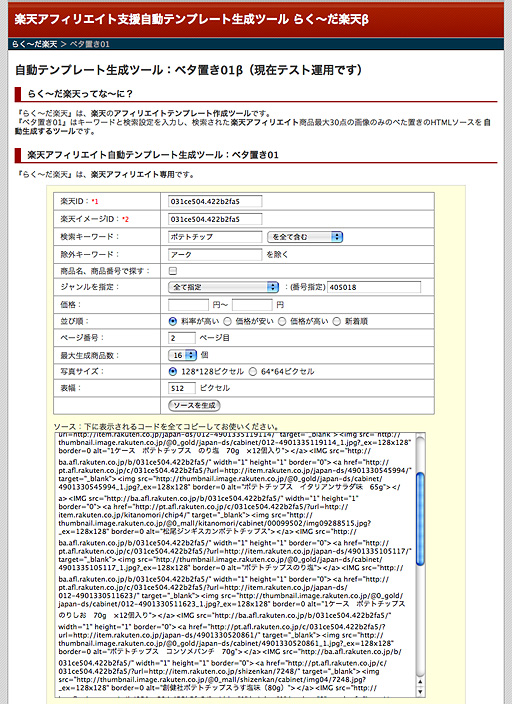This screenshot has height=704, width=512.
Task: Select the 新着順 sort radio button
Action: [x=336, y=321]
